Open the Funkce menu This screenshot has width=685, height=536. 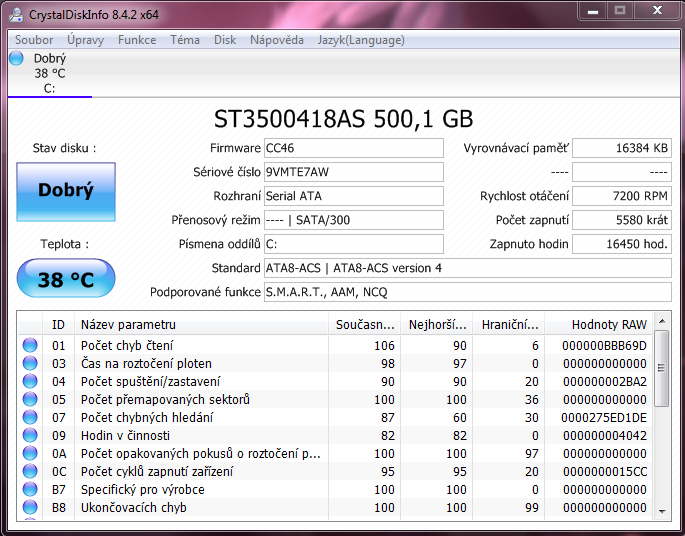tap(137, 40)
